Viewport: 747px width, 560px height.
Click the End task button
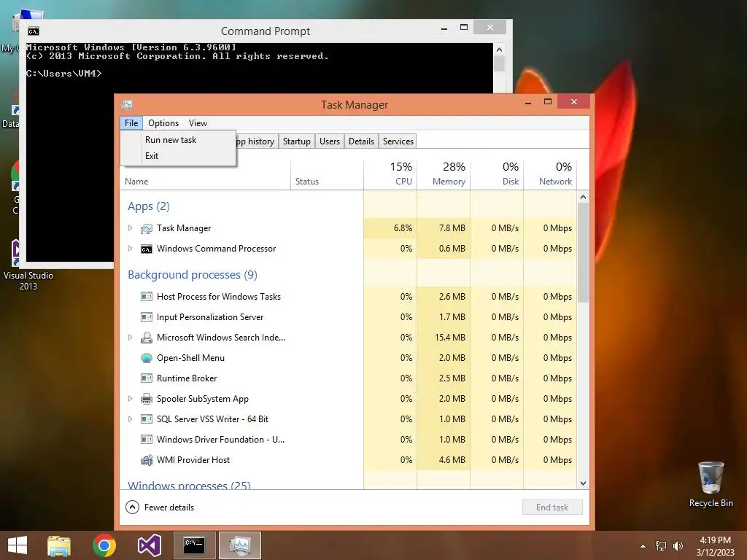[x=552, y=507]
